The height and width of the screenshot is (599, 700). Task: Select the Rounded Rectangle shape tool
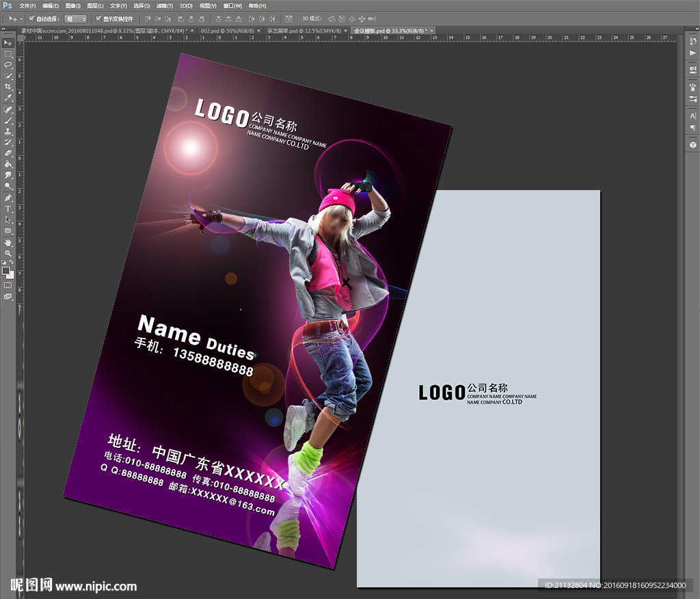click(8, 230)
